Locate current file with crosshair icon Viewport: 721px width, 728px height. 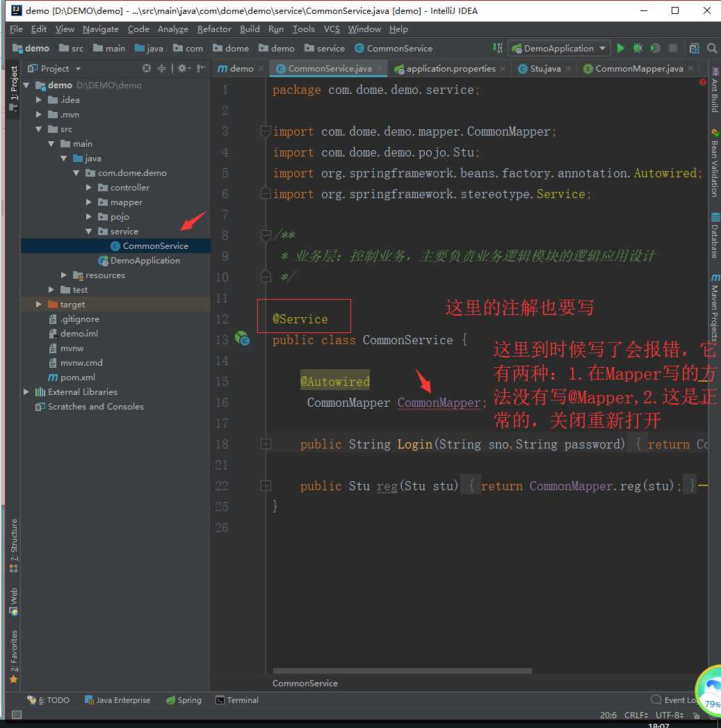pyautogui.click(x=147, y=68)
